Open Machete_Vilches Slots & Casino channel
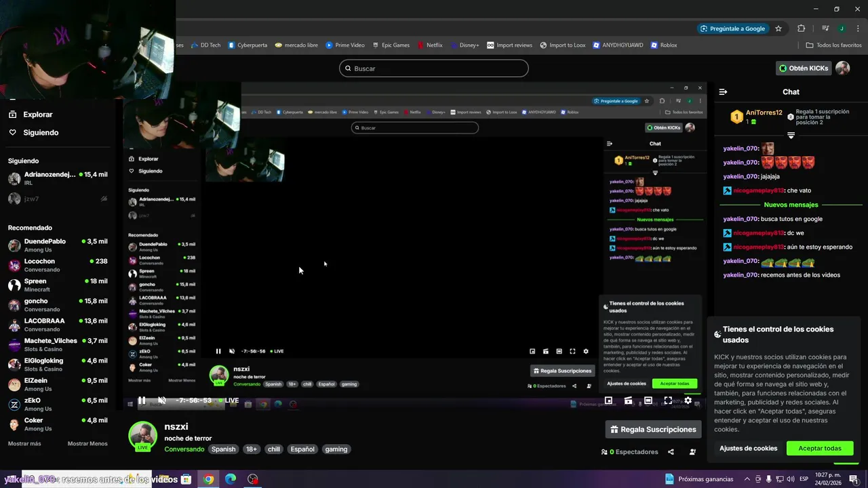Viewport: 868px width, 488px height. 58,344
